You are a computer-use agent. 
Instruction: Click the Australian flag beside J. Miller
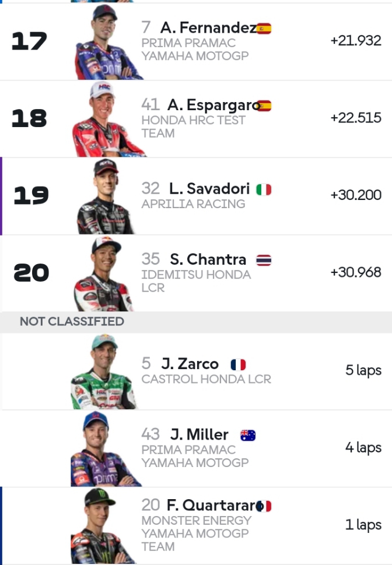point(248,435)
